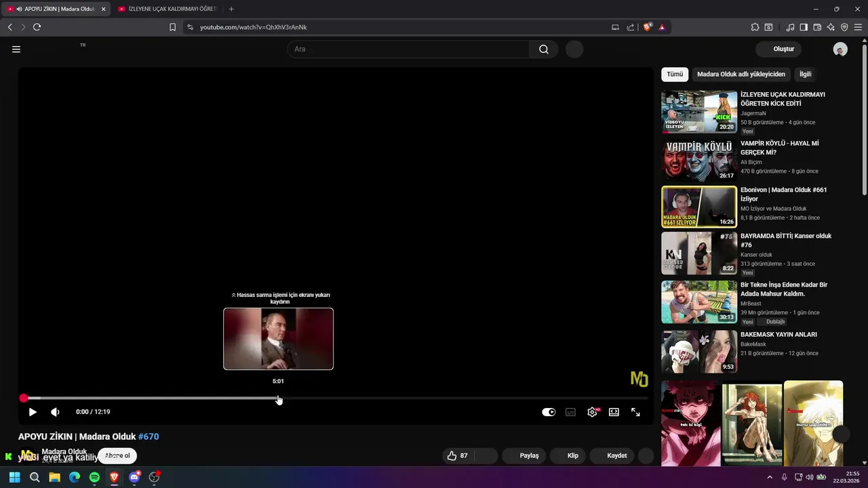The image size is (868, 488).
Task: Open the Windows Start menu
Action: (14, 477)
